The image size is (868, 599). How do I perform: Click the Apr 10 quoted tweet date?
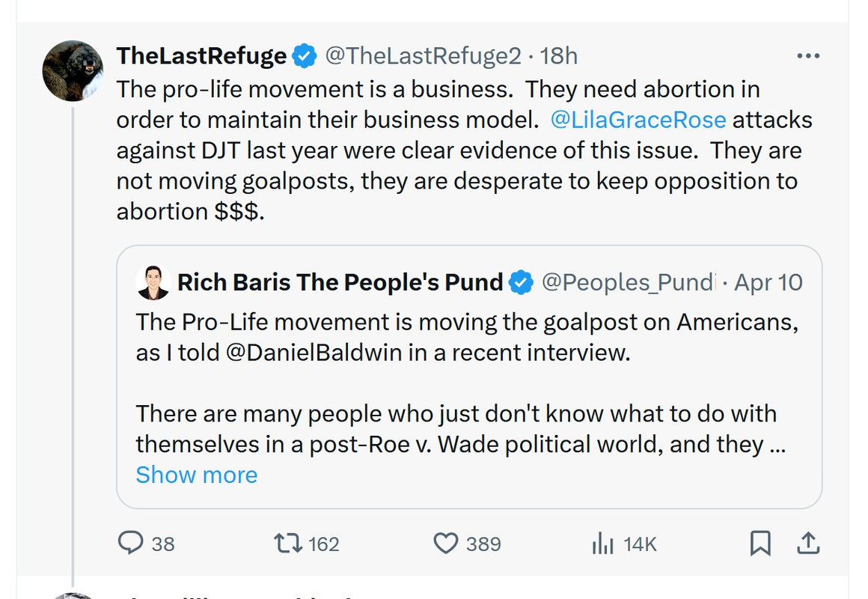(x=768, y=282)
